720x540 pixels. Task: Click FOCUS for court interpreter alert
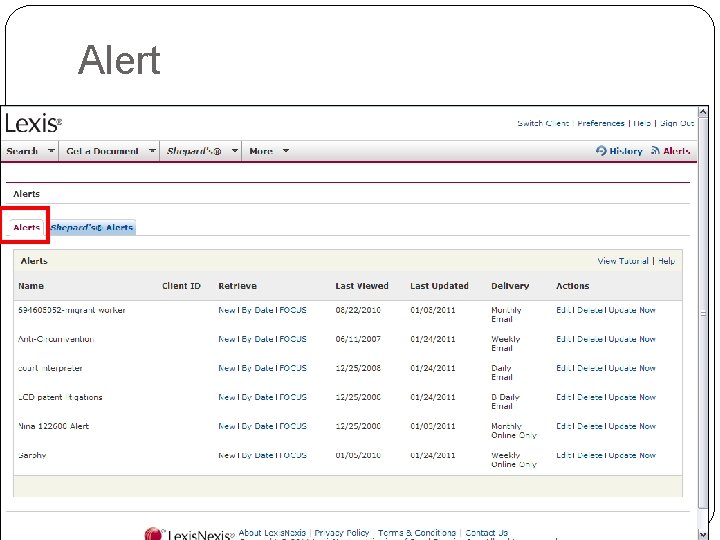pyautogui.click(x=292, y=368)
